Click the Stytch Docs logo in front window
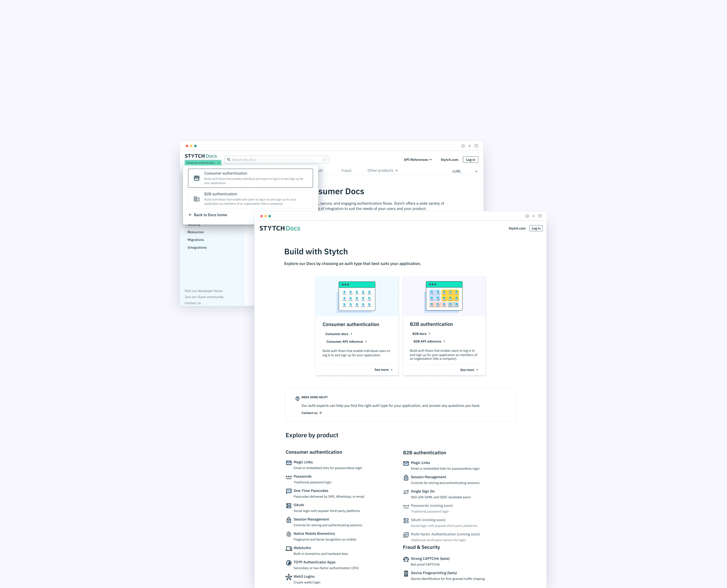The width and height of the screenshot is (727, 588). pos(280,228)
